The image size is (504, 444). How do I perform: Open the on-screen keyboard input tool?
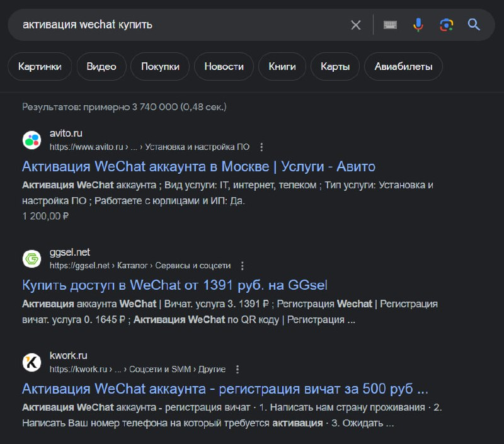[390, 25]
